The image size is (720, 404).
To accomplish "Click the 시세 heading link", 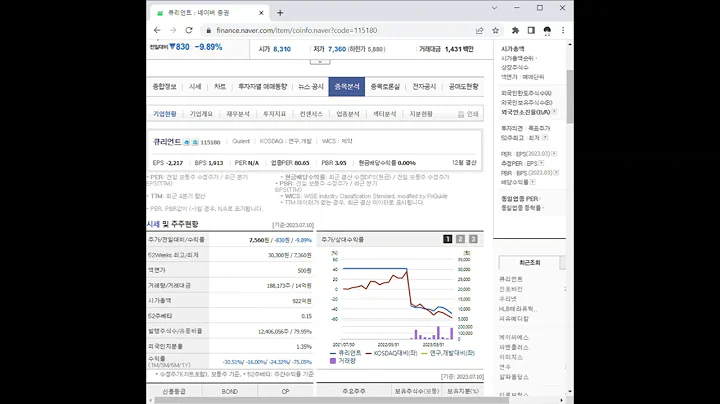I will 153,224.
